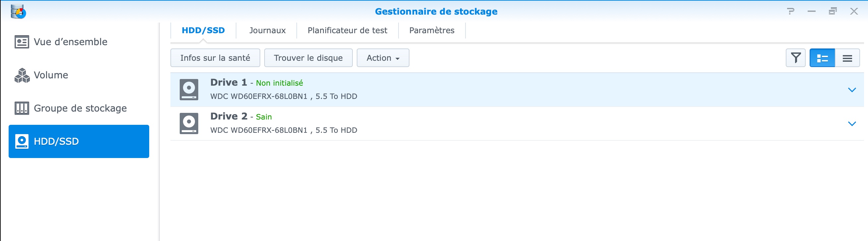Select HDD/SSD in the sidebar
This screenshot has height=241, width=868.
[x=79, y=141]
